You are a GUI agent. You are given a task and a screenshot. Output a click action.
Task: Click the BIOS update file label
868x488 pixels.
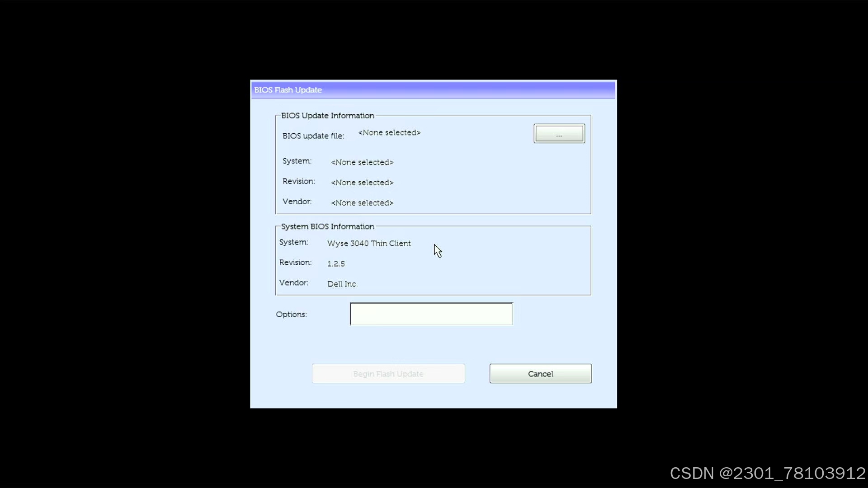point(313,136)
